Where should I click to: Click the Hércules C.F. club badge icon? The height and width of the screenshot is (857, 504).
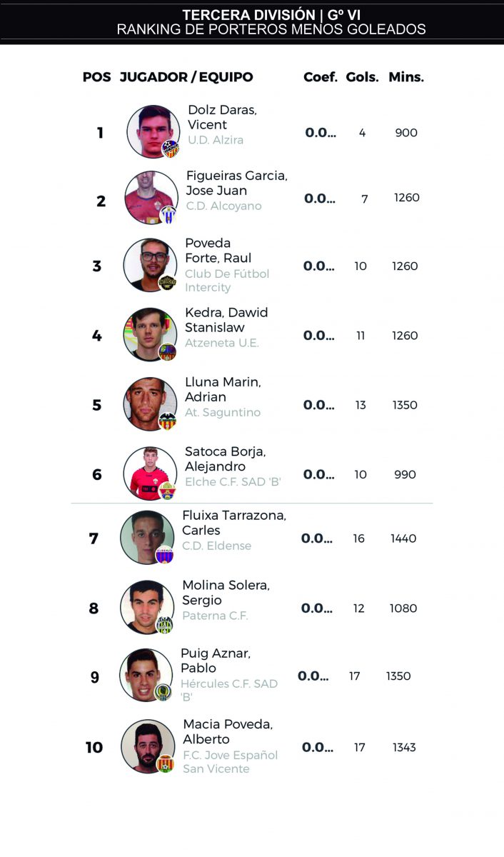pos(163,692)
